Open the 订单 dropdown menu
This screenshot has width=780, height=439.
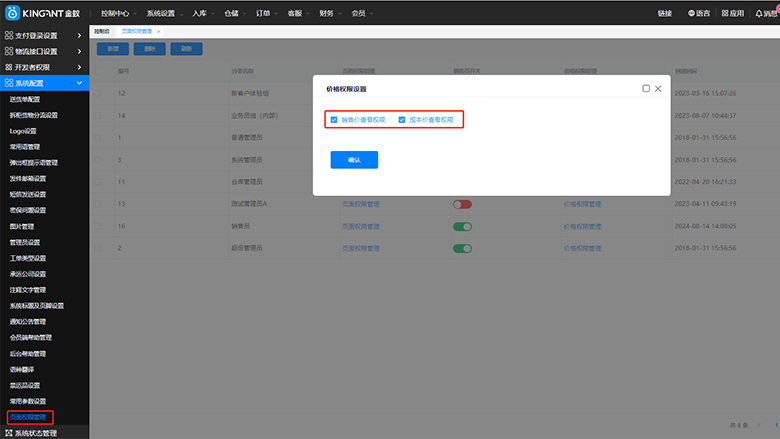coord(267,13)
